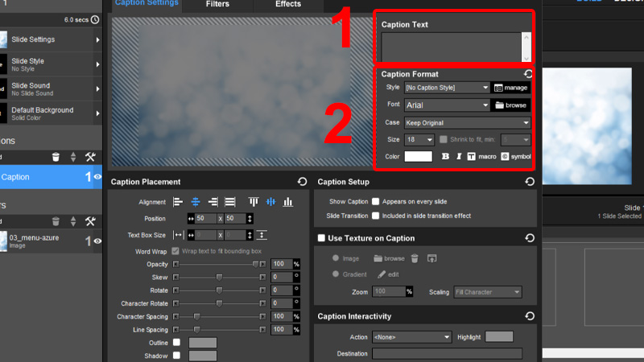Toggle bold caption formatting
This screenshot has height=362, width=644.
[x=445, y=156]
